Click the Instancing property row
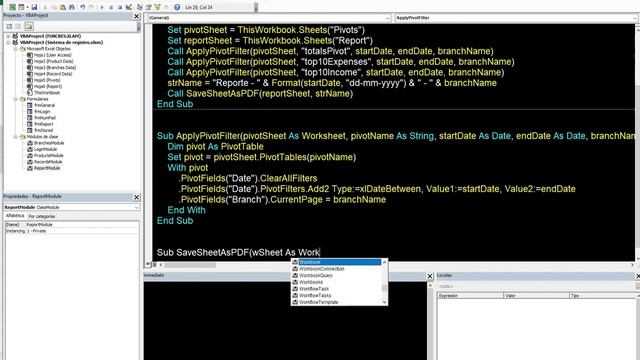The image size is (640, 360). coord(72,231)
